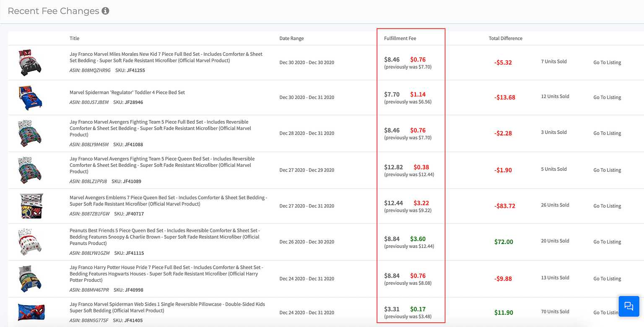Click the Recent Fee Changes heading
The height and width of the screenshot is (327, 644).
point(54,11)
